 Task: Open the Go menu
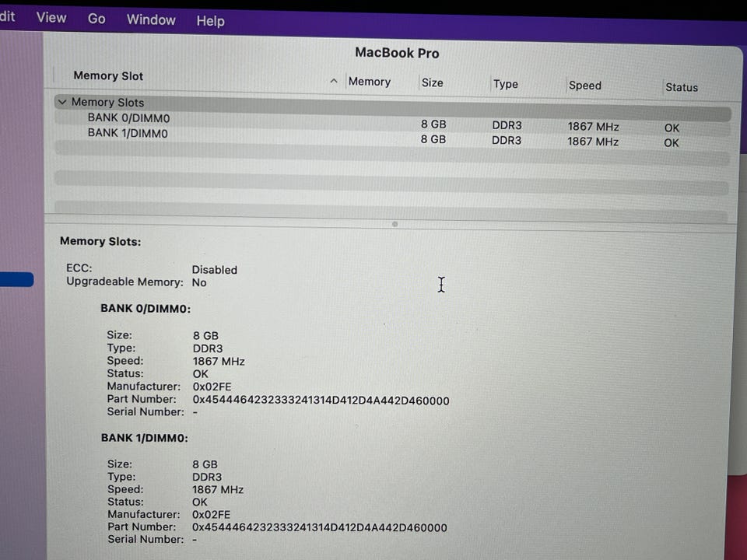pos(96,19)
